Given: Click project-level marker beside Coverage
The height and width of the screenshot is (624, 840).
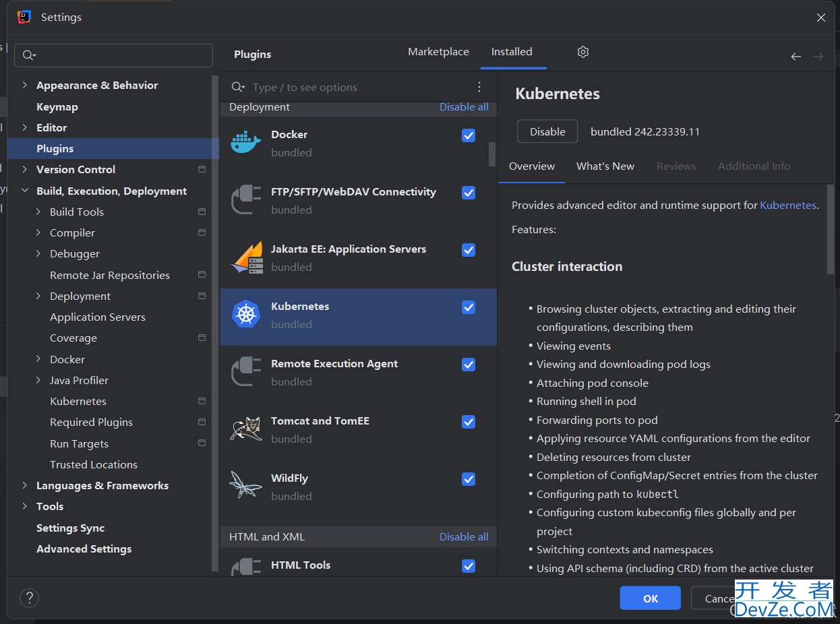Looking at the screenshot, I should pyautogui.click(x=202, y=338).
